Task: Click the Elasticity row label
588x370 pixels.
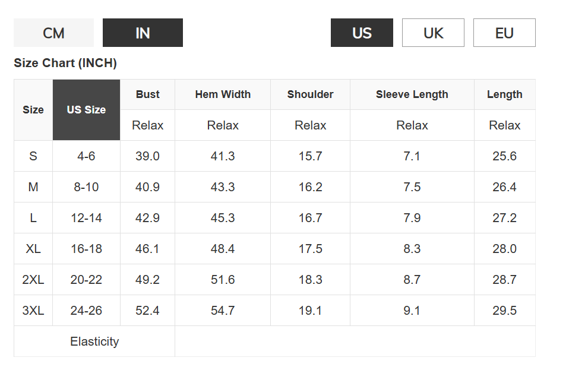Action: pos(94,341)
